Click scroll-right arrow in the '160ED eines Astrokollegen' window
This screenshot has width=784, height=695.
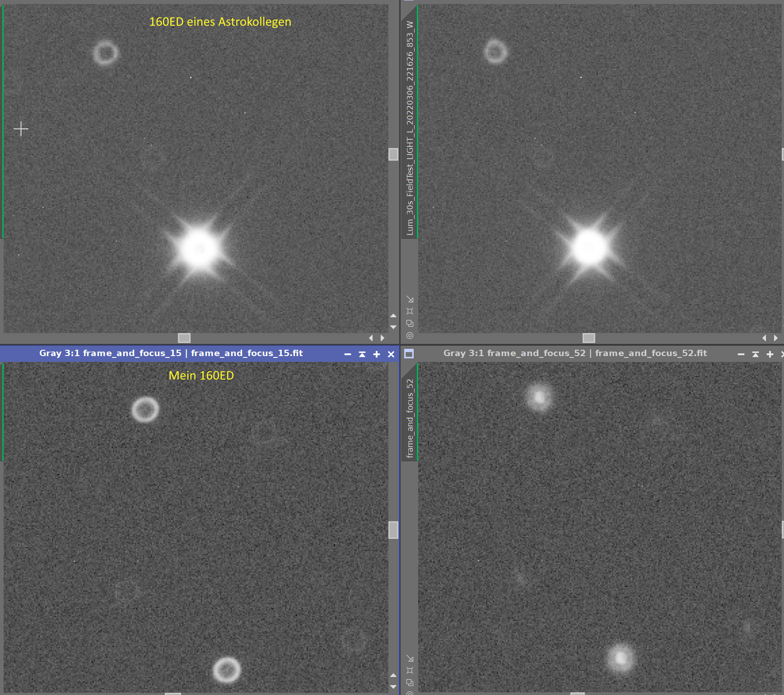[383, 338]
